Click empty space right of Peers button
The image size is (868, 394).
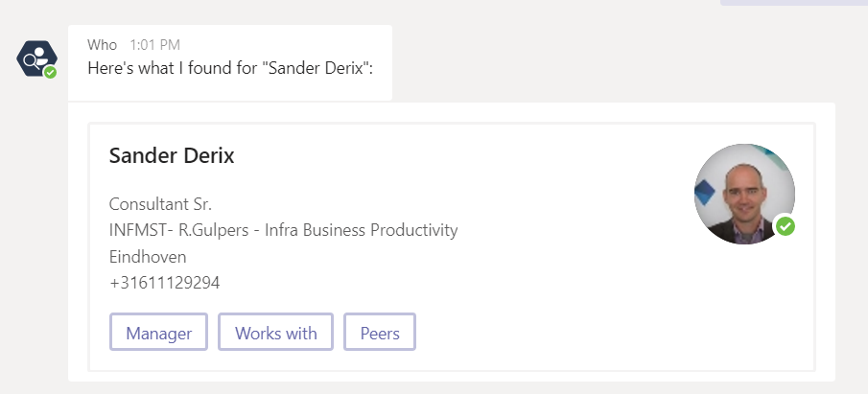click(609, 332)
